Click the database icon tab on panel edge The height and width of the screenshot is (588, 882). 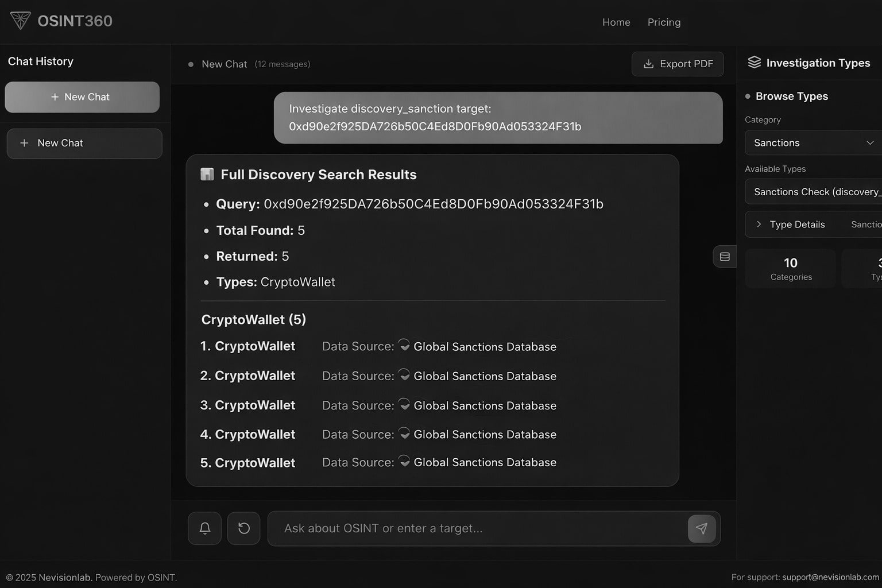pos(724,256)
